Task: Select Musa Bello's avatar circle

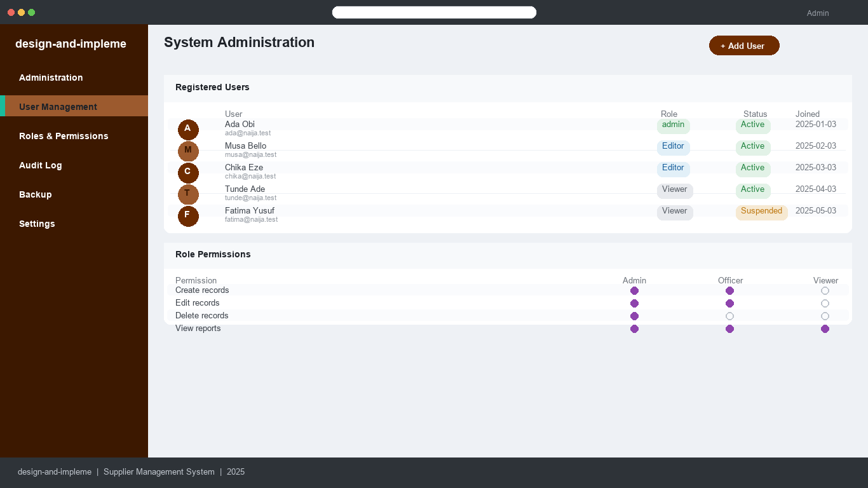Action: pyautogui.click(x=188, y=151)
